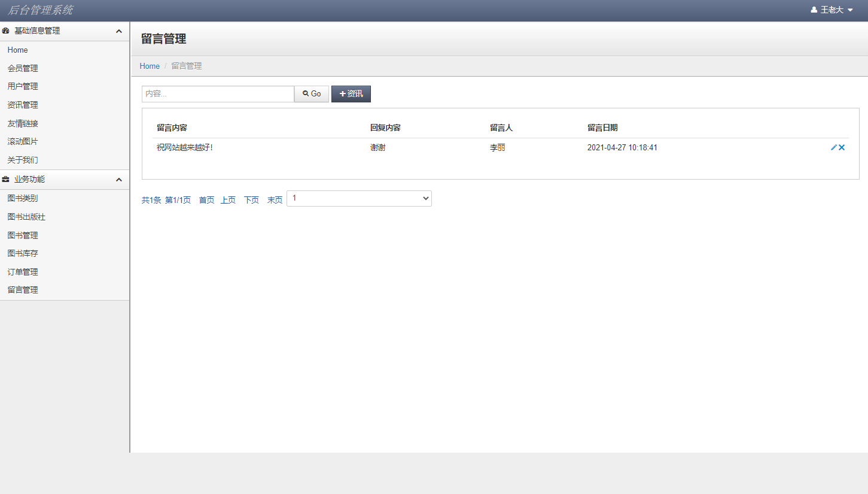
Task: Select 图书管理 in the sidebar
Action: [22, 235]
